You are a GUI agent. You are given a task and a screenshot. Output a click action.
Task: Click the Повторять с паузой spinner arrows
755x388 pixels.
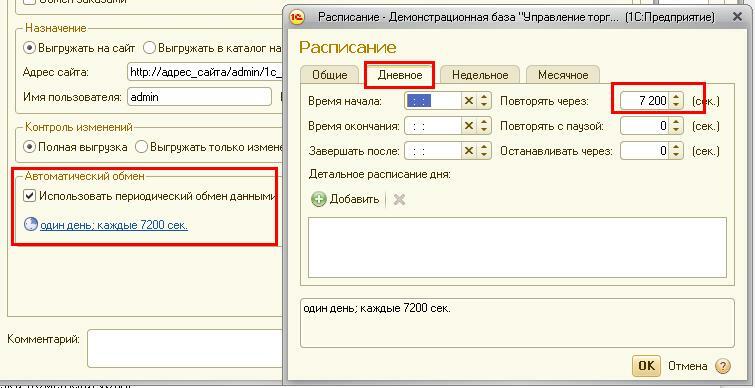tap(677, 126)
